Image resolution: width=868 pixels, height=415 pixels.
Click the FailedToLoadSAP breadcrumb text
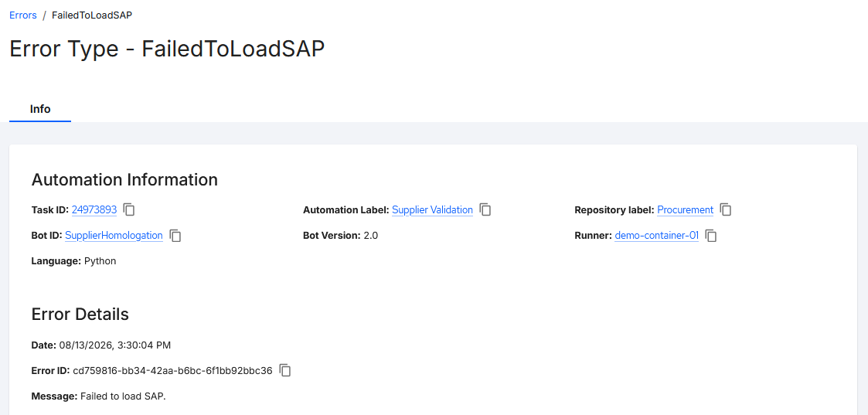pyautogui.click(x=92, y=15)
